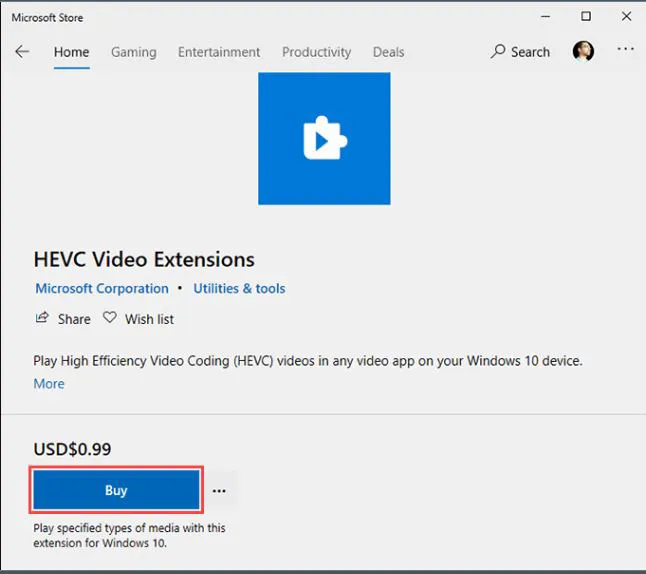This screenshot has height=574, width=646.
Task: Minimize the Microsoft Store window
Action: (545, 17)
